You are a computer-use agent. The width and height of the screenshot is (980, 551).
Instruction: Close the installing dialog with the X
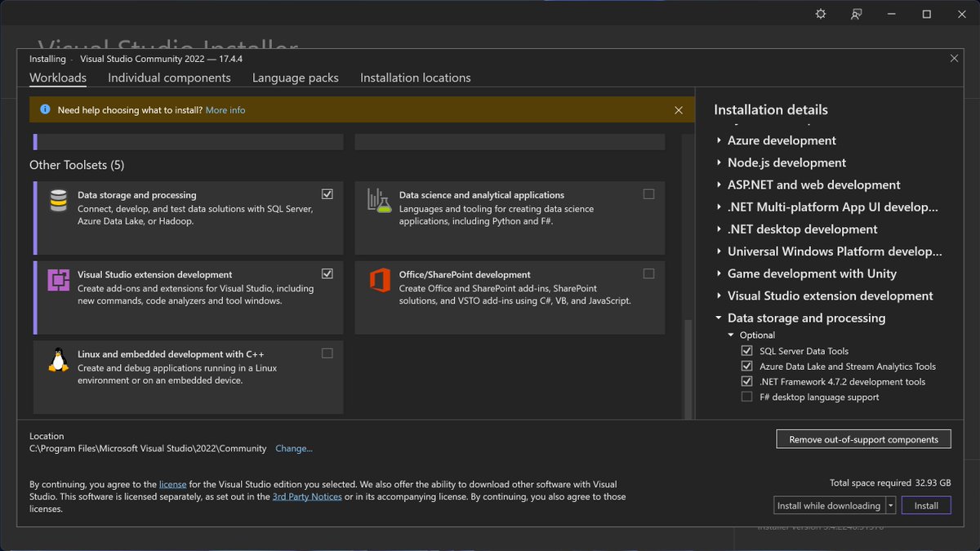pyautogui.click(x=954, y=58)
